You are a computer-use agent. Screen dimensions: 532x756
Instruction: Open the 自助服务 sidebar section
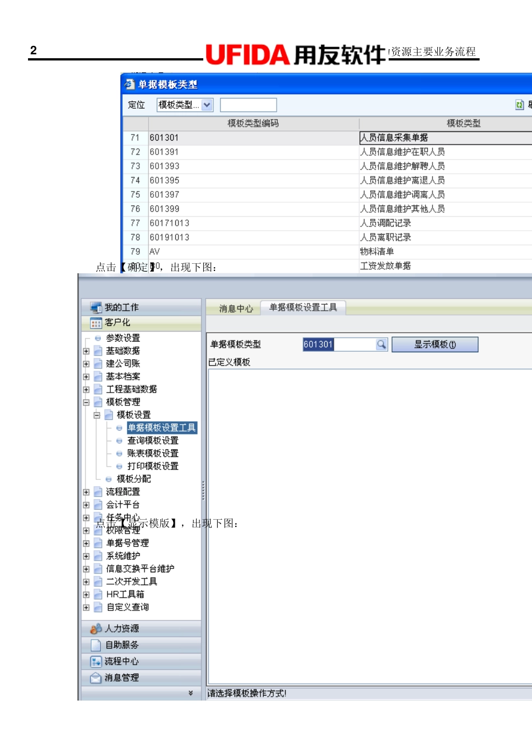pos(141,645)
